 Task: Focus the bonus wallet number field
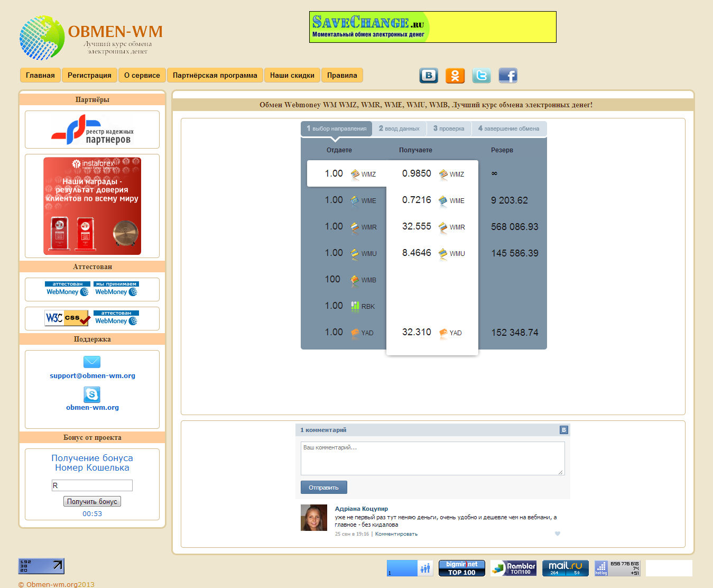tap(92, 485)
